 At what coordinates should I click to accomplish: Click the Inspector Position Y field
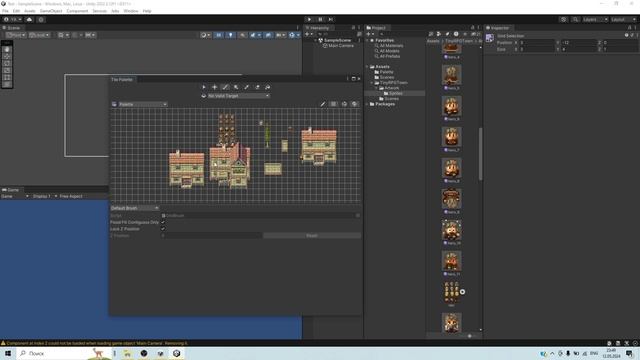click(579, 42)
